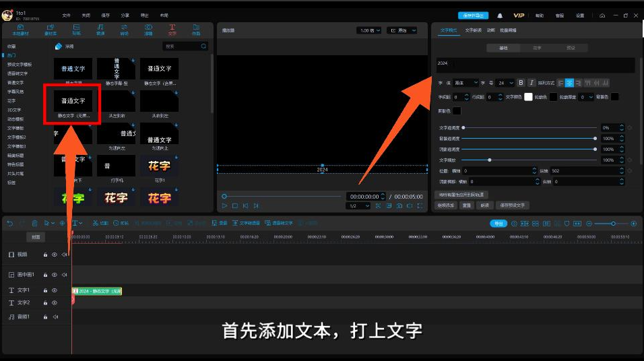Click the user avatar icon
The height and width of the screenshot is (361, 644).
7,15
